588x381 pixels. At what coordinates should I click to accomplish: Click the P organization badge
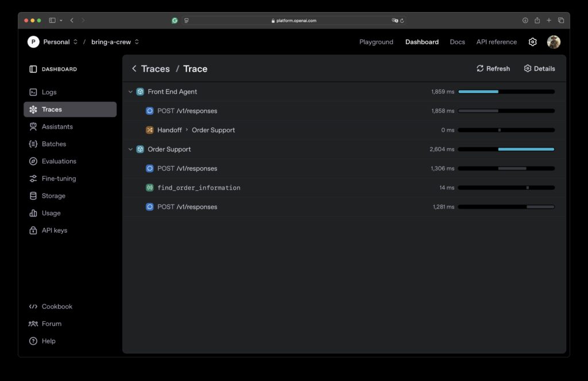click(33, 42)
